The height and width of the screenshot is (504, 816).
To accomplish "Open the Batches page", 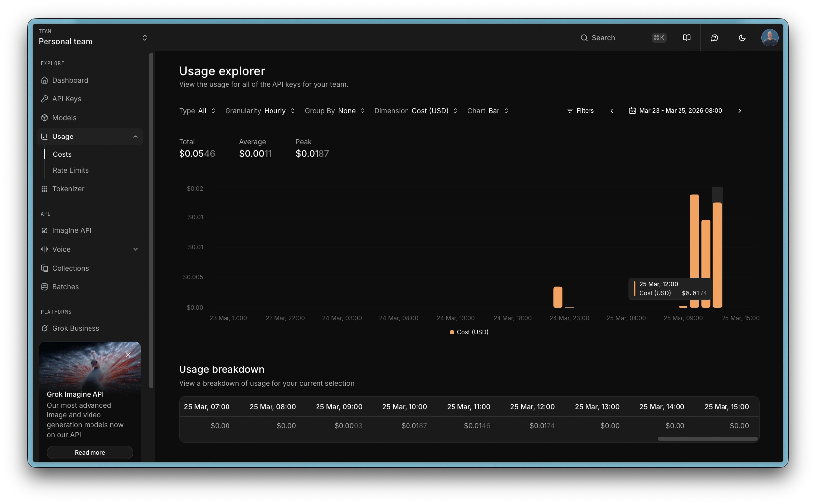I will click(65, 287).
